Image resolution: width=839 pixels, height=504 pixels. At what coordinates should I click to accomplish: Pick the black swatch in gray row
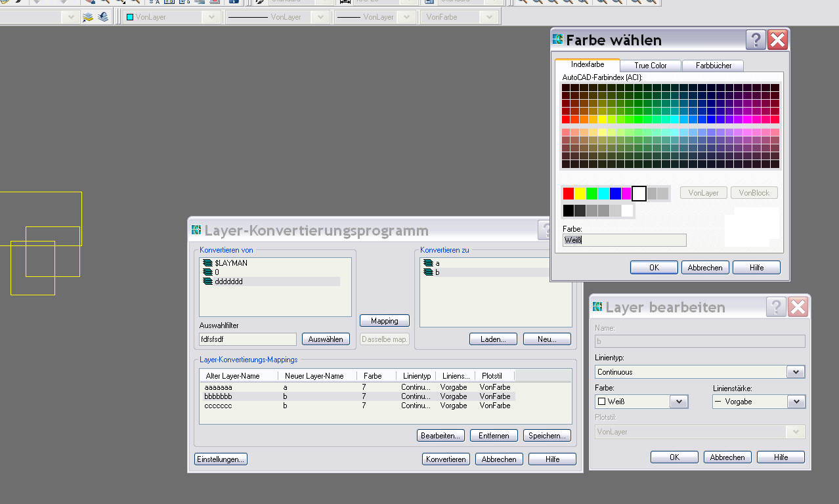point(569,211)
